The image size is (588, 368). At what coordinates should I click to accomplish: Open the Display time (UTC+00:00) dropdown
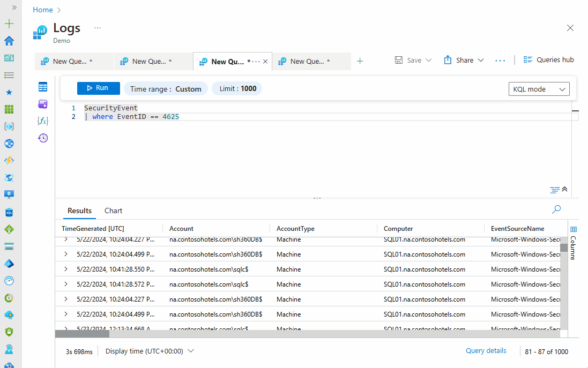point(150,351)
